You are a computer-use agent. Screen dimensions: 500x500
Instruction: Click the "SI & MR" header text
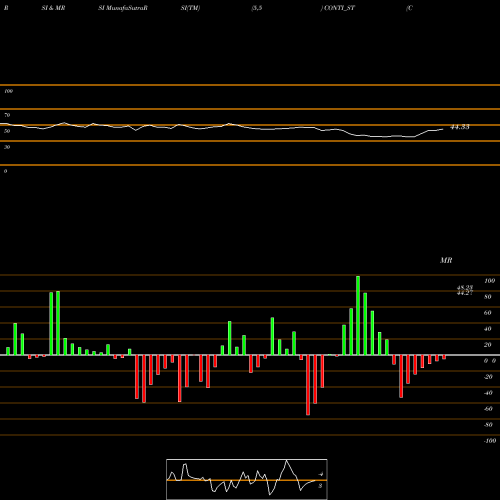(x=53, y=8)
